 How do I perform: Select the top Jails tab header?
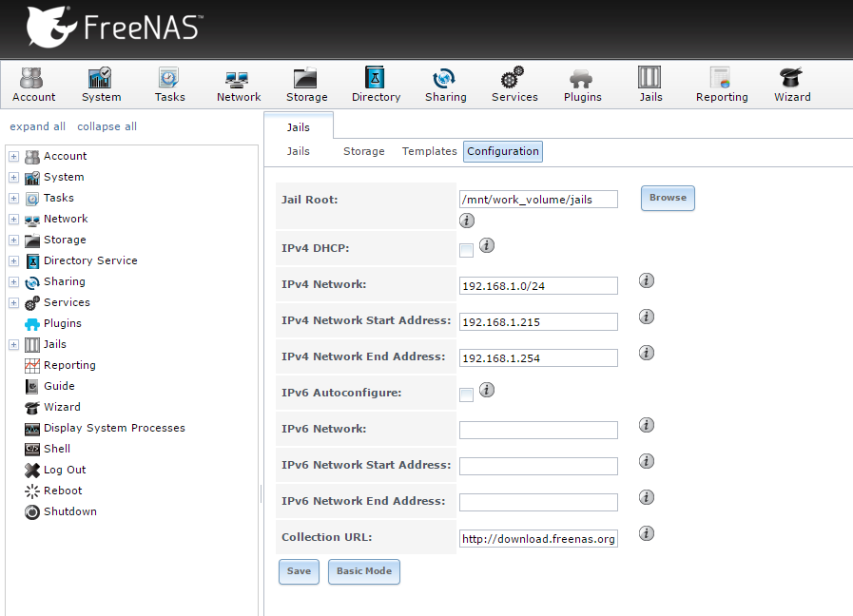(298, 126)
